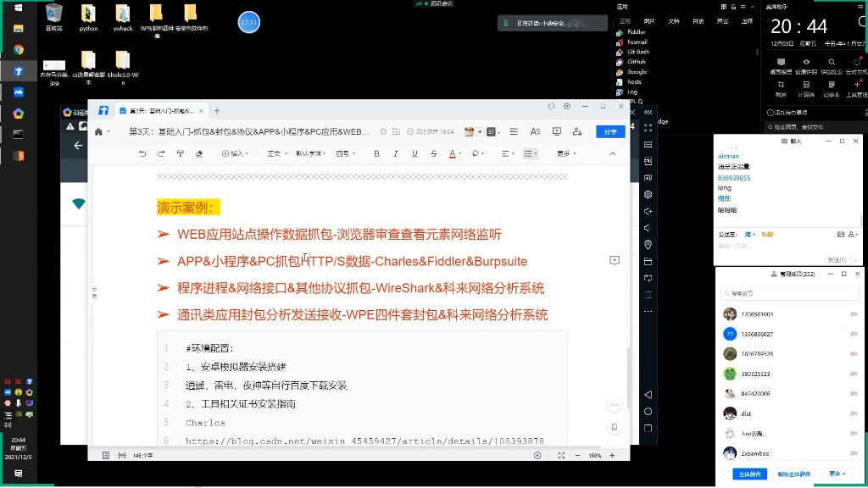
Task: Switch to the 文档 tab in the launcher panel
Action: coord(674,21)
